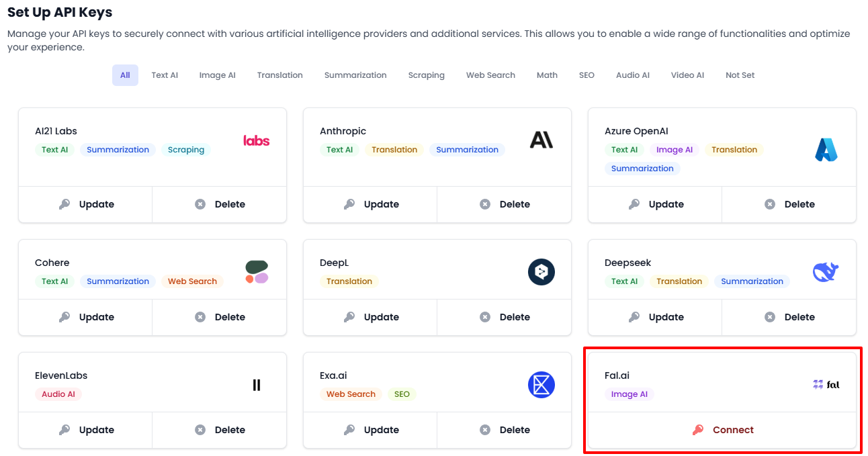Click Web Search tag on Cohere card
Screen dimensions: 868x456
(192, 281)
